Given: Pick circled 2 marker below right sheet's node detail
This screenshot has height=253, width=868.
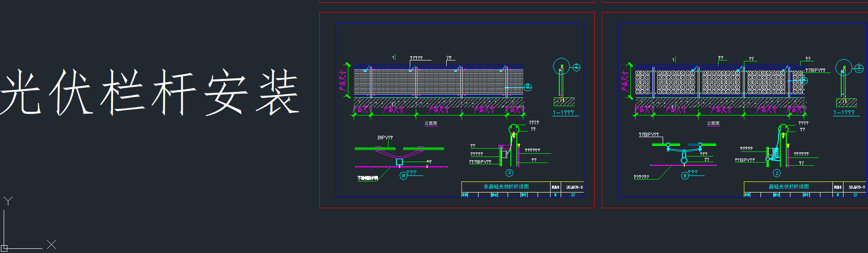Looking at the screenshot, I should point(777,173).
